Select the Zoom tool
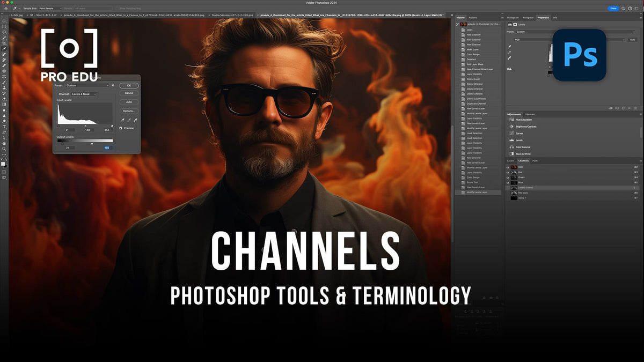644x362 pixels. [x=4, y=149]
